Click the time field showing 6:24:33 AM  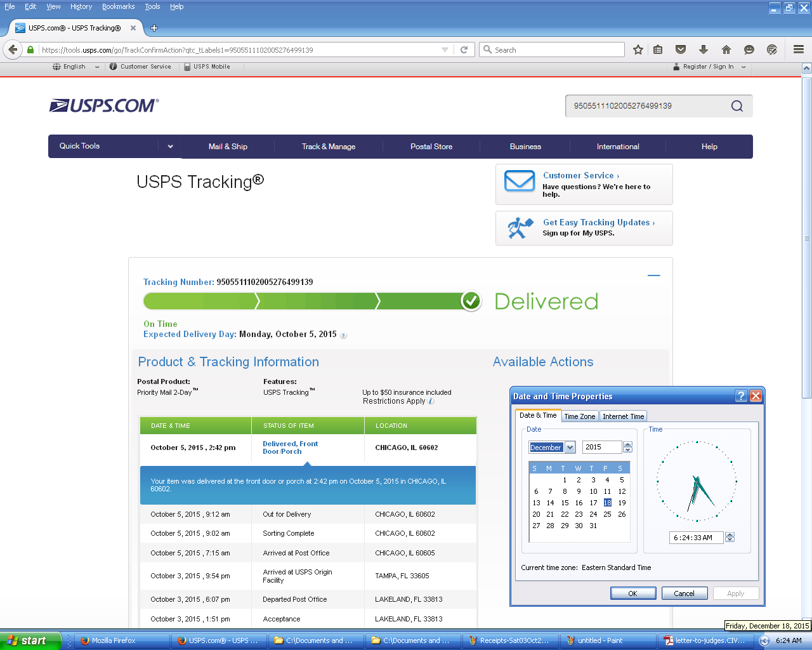[x=696, y=538]
